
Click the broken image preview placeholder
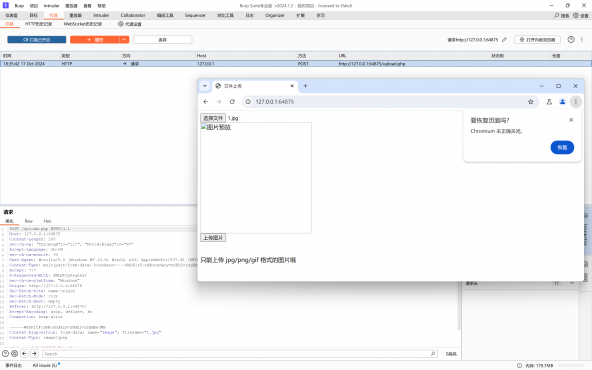click(x=256, y=178)
